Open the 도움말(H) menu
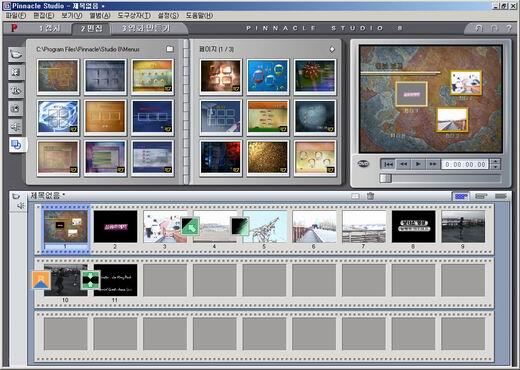 pyautogui.click(x=199, y=16)
